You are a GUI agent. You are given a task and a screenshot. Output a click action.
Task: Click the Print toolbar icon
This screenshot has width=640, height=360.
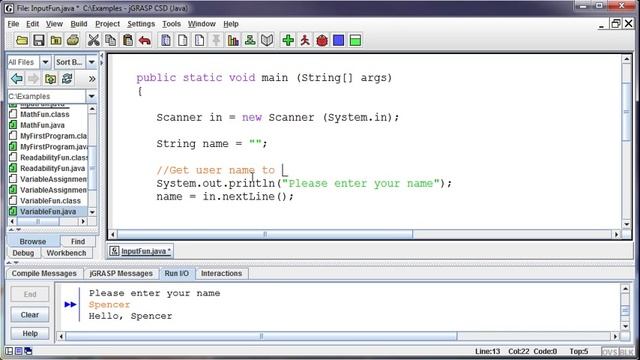pos(73,40)
